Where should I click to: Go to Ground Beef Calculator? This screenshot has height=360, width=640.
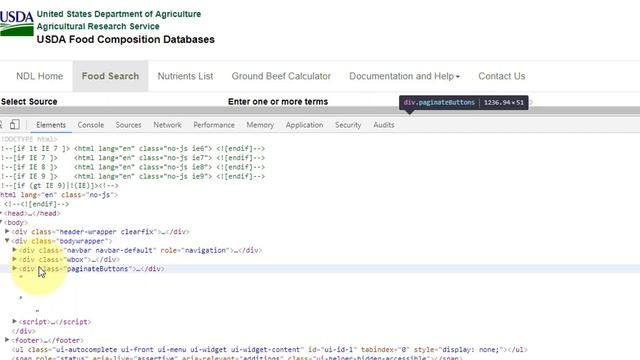tap(281, 76)
